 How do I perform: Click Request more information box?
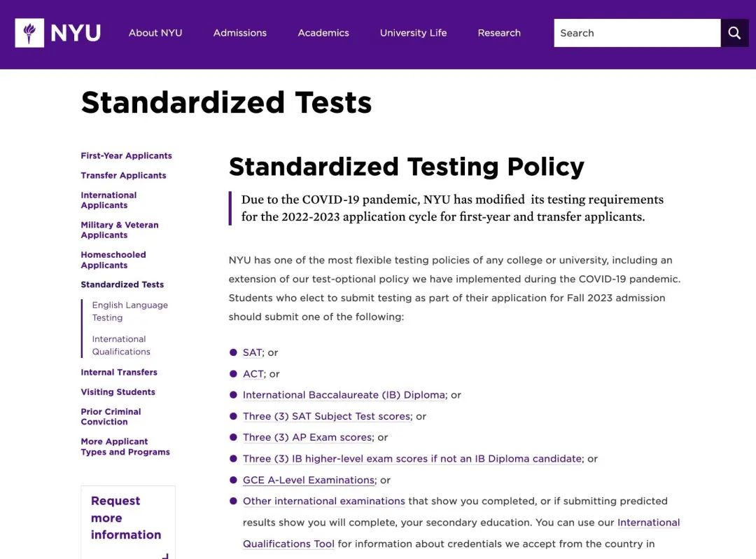[128, 522]
